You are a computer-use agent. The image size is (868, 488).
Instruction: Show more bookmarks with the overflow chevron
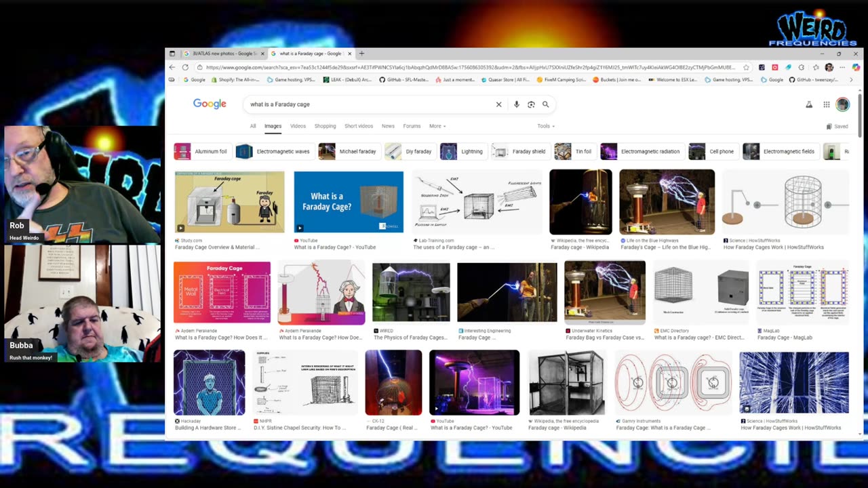tap(851, 79)
